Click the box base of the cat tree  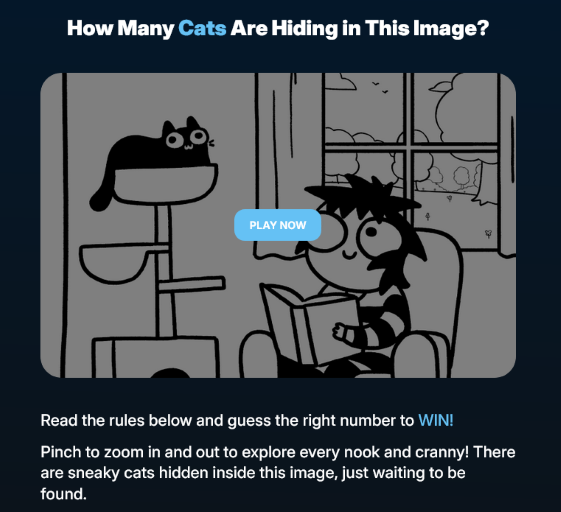[156, 357]
